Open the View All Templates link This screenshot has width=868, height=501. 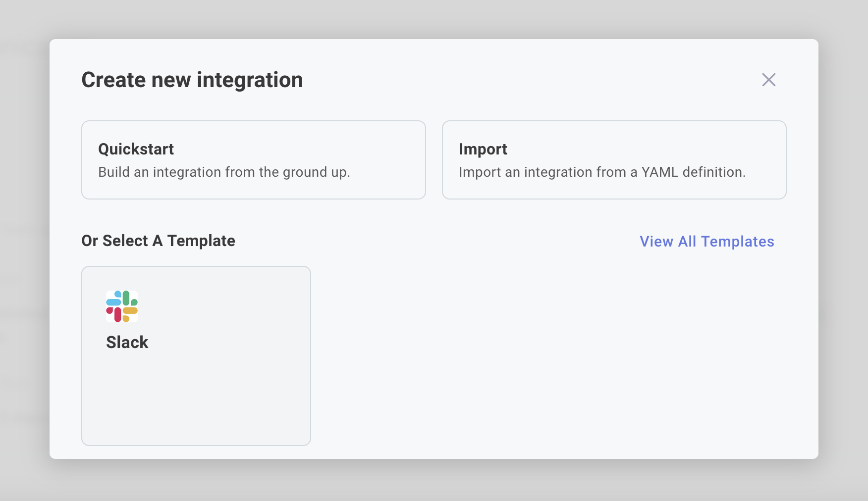706,242
